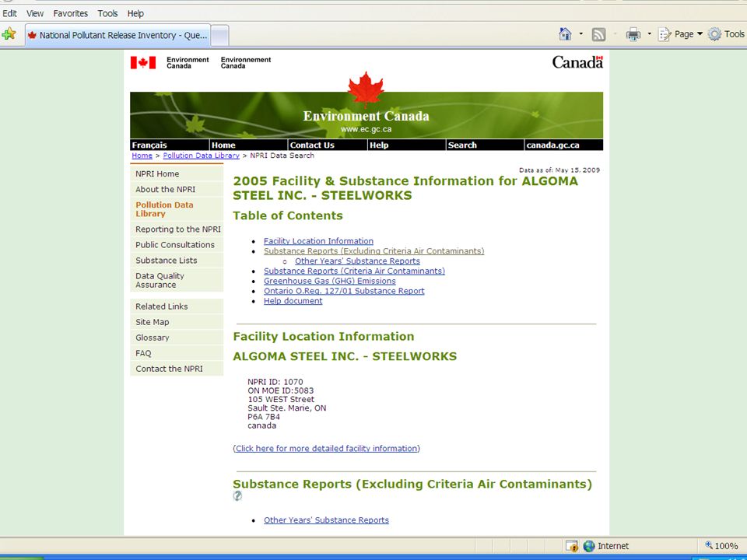Image resolution: width=747 pixels, height=560 pixels.
Task: Open About the NPRI sidebar item
Action: point(177,190)
